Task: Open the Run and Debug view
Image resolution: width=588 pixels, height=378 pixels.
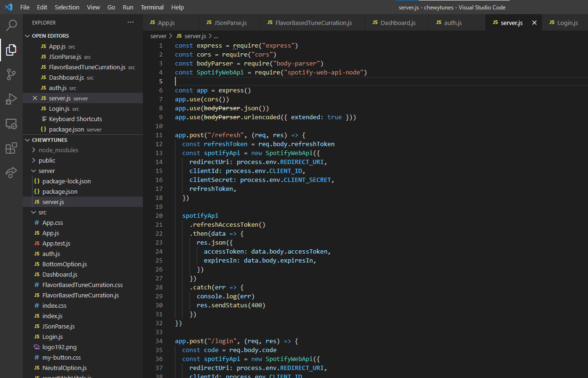Action: [x=11, y=99]
